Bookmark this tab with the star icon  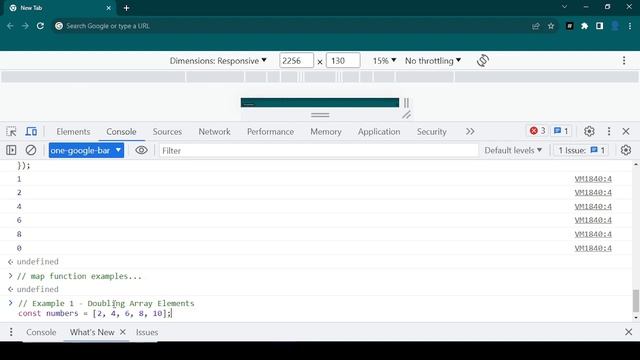pos(551,26)
